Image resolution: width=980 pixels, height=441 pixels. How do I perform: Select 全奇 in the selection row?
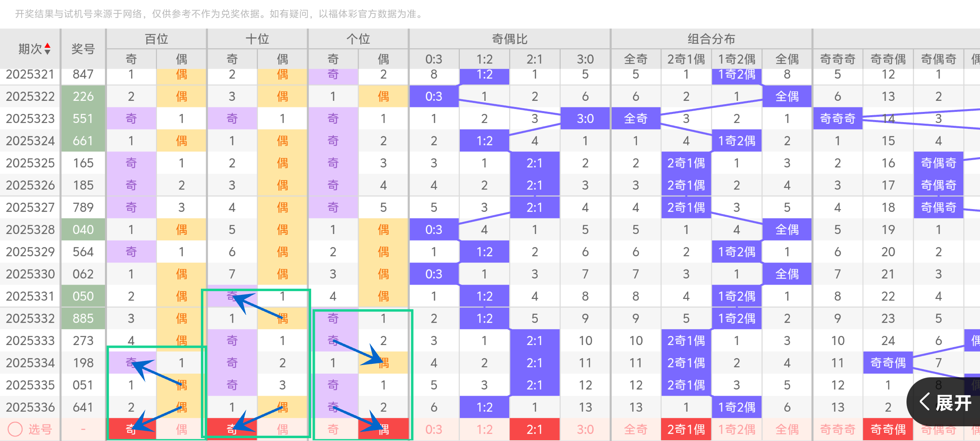(635, 429)
